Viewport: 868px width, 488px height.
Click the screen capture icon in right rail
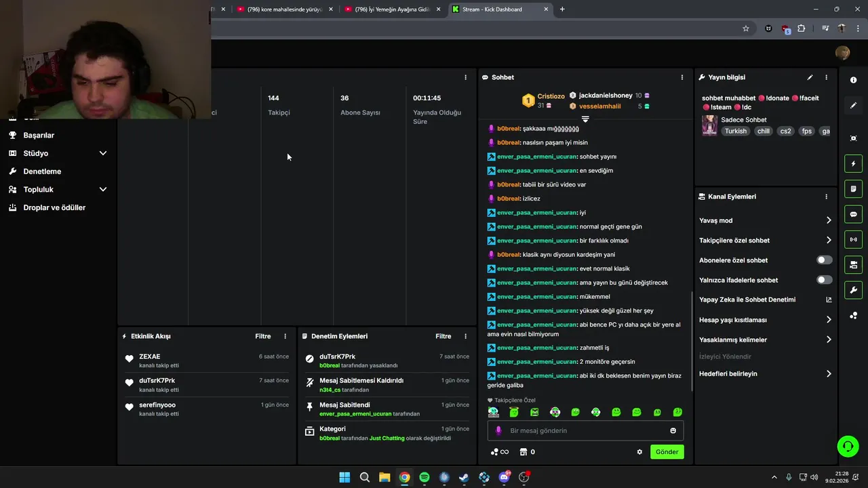click(x=853, y=138)
